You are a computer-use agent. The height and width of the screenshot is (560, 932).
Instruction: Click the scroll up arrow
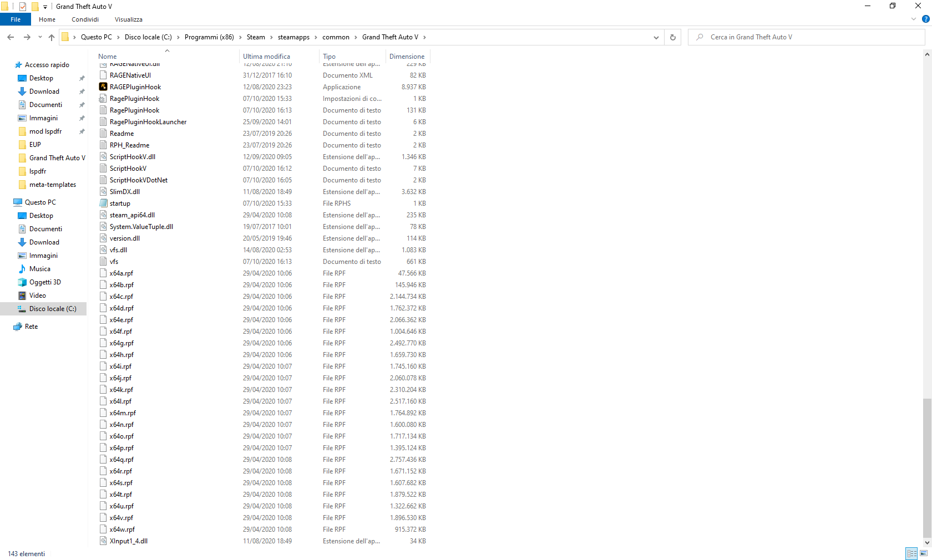[x=927, y=54]
